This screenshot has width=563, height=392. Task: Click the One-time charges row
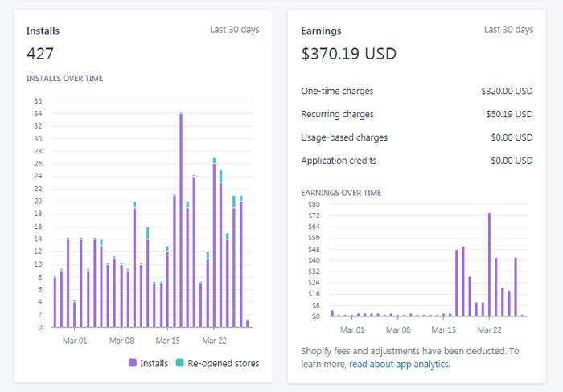[x=417, y=91]
